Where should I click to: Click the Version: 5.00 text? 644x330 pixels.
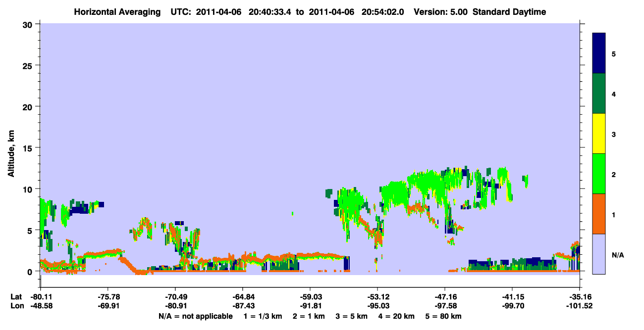[x=441, y=12]
